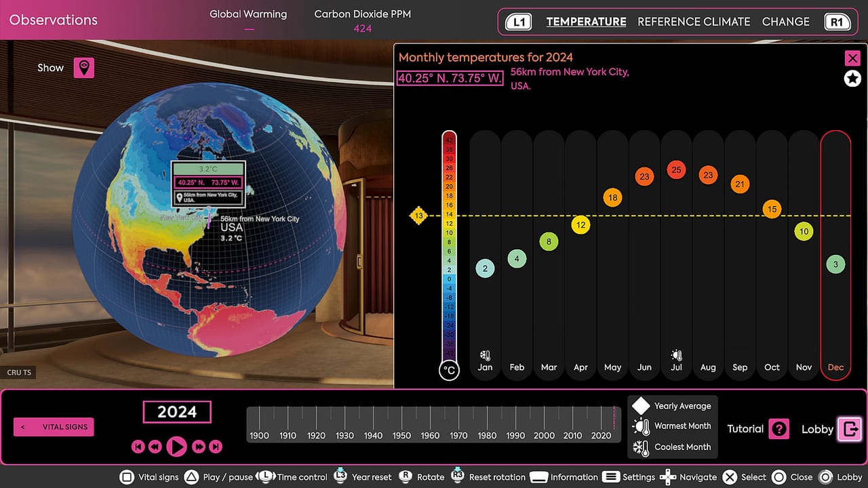Click the Lobby exit door icon
The height and width of the screenshot is (488, 868).
click(850, 428)
